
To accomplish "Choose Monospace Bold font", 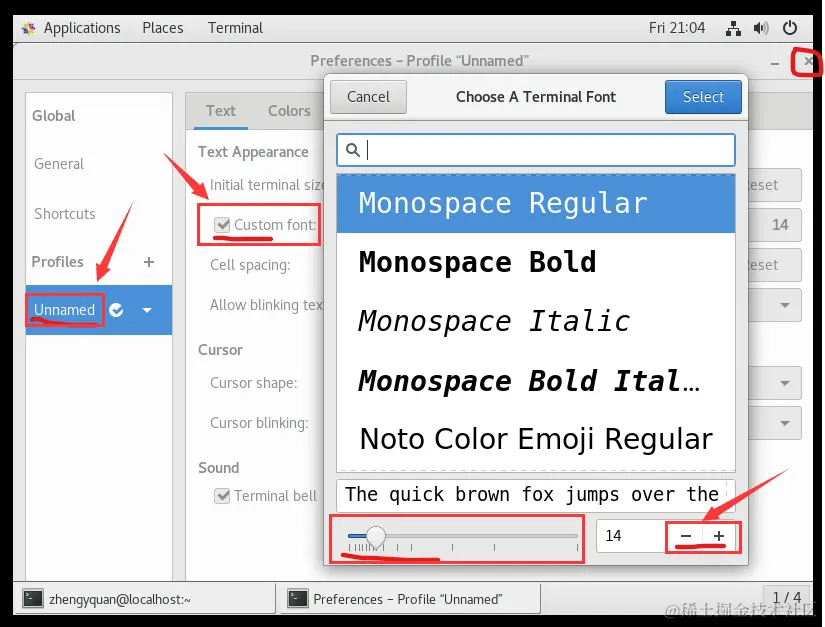I will pos(536,262).
